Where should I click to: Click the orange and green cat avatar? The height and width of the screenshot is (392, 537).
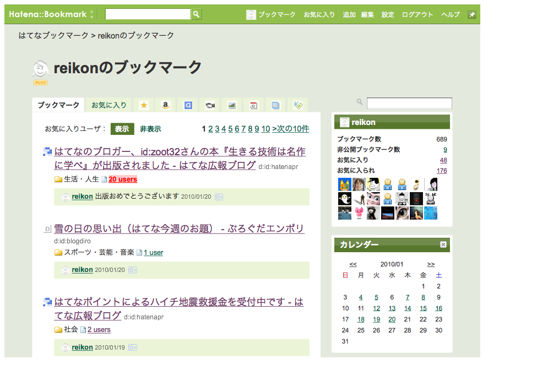click(345, 184)
